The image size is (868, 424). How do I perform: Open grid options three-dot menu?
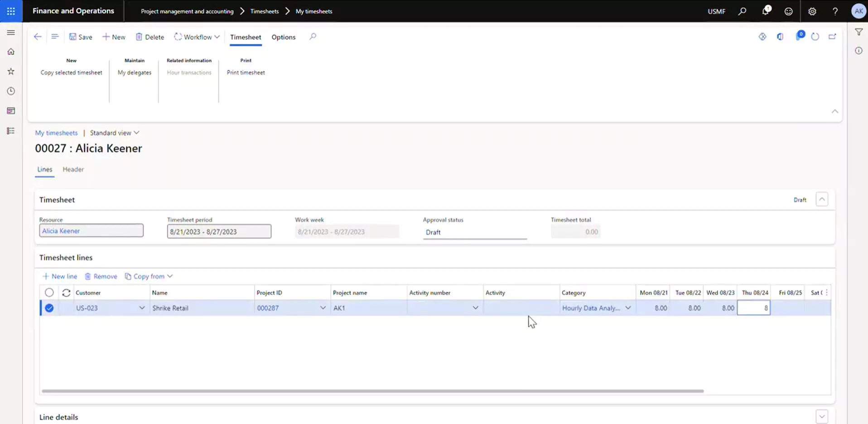click(x=827, y=293)
